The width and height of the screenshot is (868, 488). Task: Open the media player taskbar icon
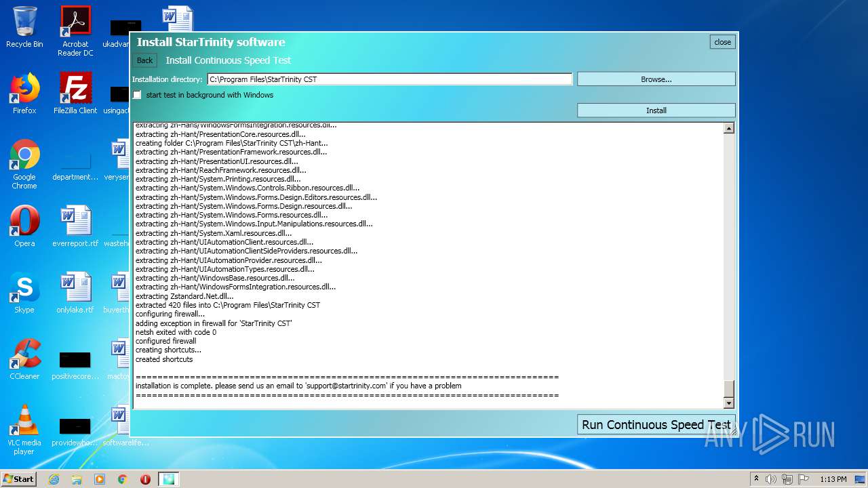click(100, 479)
